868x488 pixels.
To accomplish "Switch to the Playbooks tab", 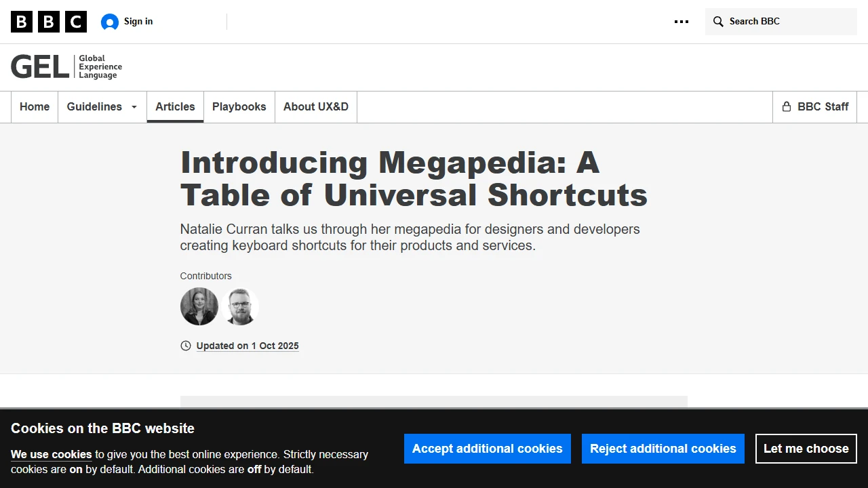I will tap(239, 106).
